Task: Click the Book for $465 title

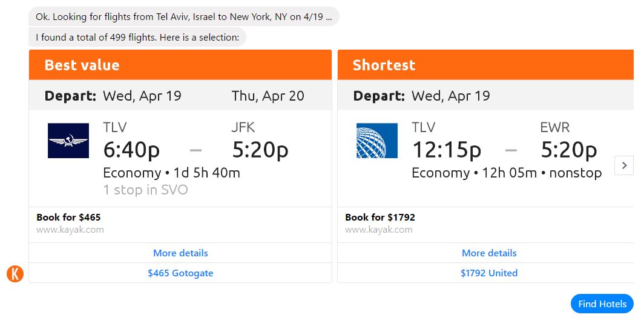Action: click(x=68, y=218)
